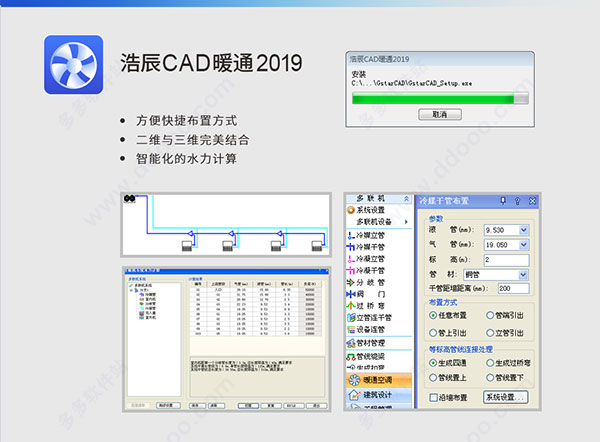Open help for 冷媒干管布置 dialog

[517, 201]
